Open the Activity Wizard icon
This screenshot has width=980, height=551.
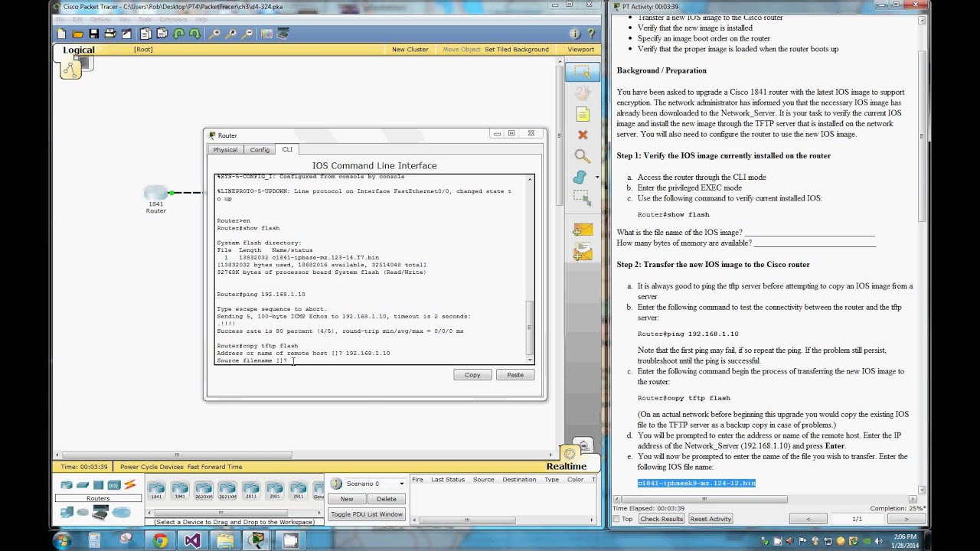point(126,34)
